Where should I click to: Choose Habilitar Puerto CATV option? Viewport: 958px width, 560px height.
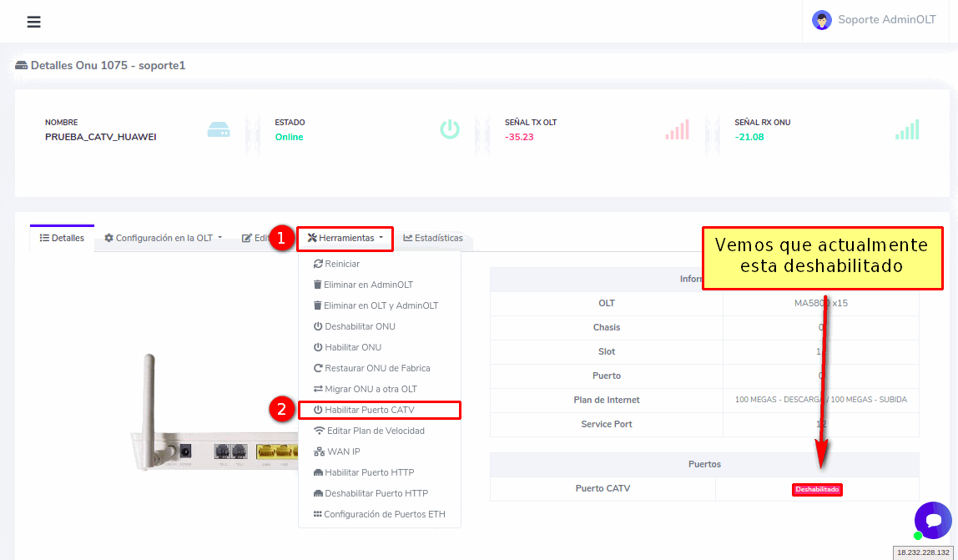click(369, 410)
